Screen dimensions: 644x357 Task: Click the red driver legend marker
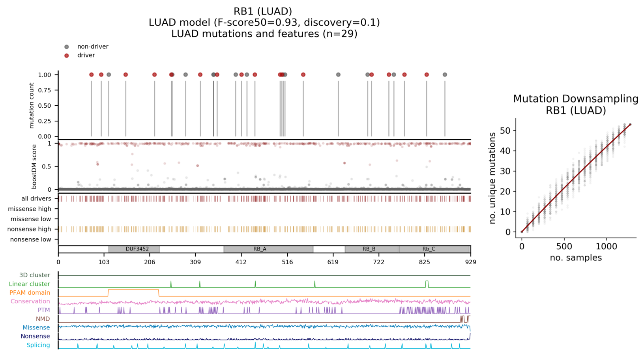click(x=67, y=56)
